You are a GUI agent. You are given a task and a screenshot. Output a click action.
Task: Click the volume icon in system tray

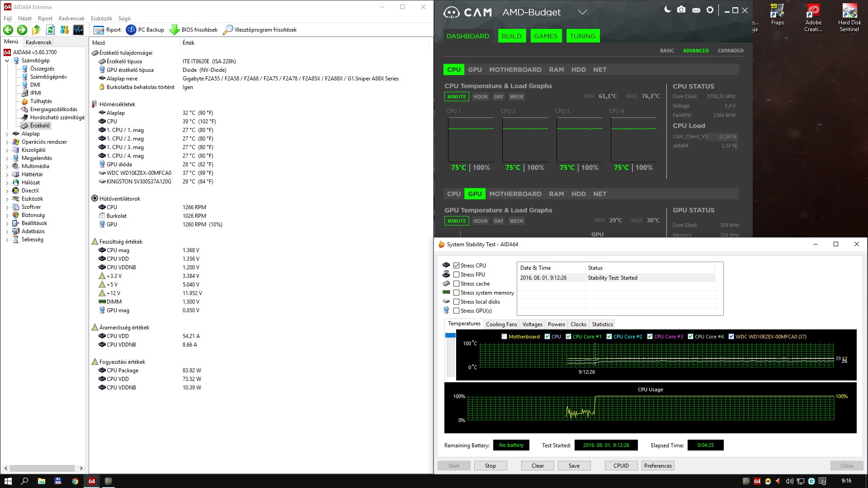[789, 481]
